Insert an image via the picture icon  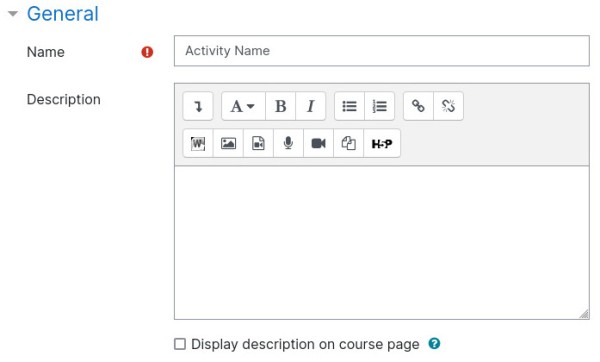coord(228,143)
